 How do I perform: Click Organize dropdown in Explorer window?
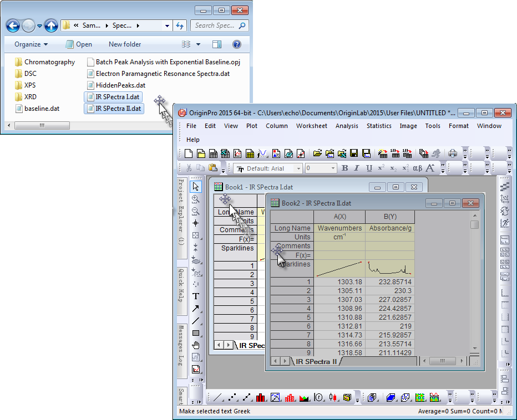coord(31,44)
